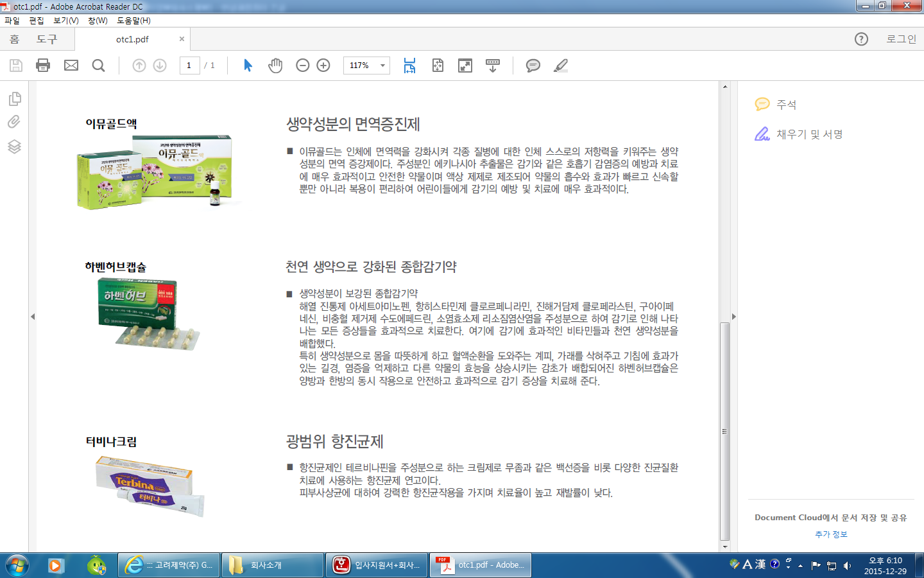Open the page thumbnails panel
The height and width of the screenshot is (578, 924).
tap(15, 99)
